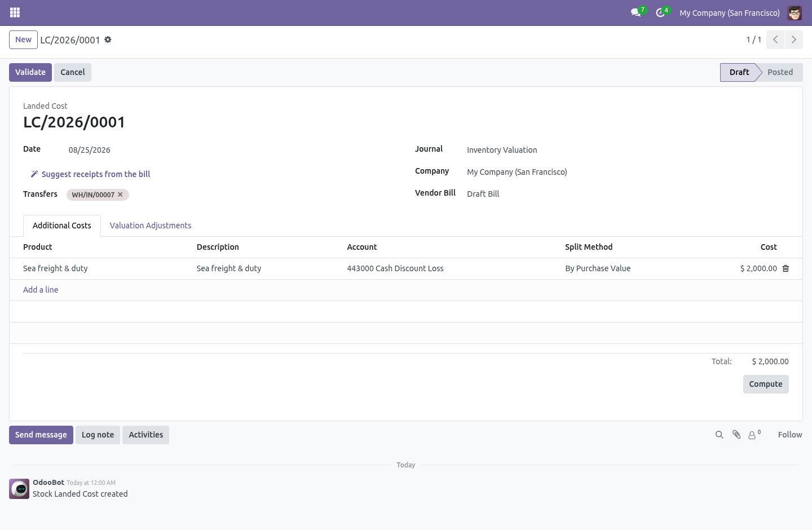The image size is (812, 530).
Task: Click the Validate button
Action: (30, 72)
